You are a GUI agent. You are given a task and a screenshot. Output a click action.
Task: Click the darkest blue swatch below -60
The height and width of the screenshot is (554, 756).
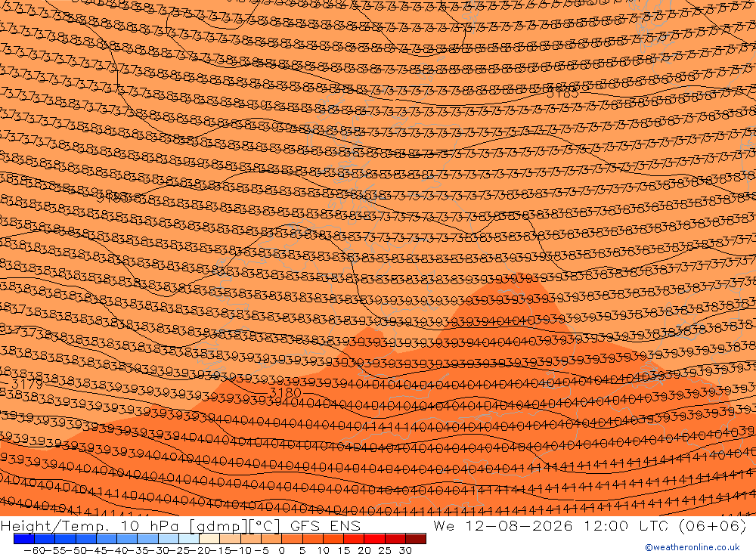[23, 539]
